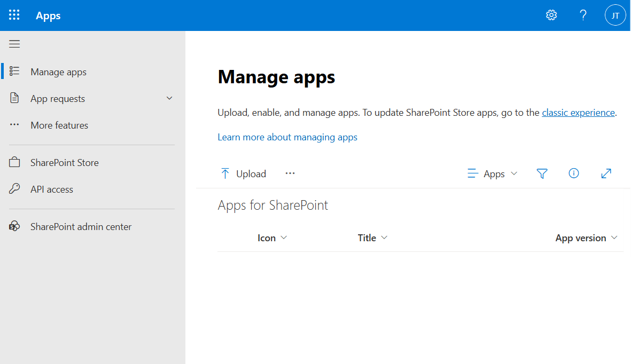Open More features in the sidebar
Viewport: 631px width, 364px height.
click(59, 125)
